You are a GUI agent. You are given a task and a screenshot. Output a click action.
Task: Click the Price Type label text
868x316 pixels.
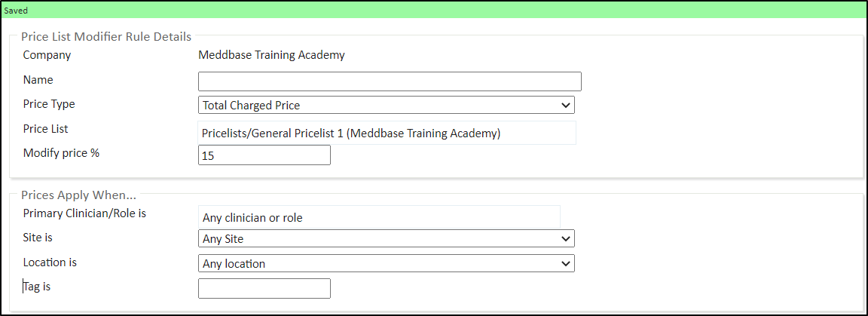pyautogui.click(x=49, y=104)
